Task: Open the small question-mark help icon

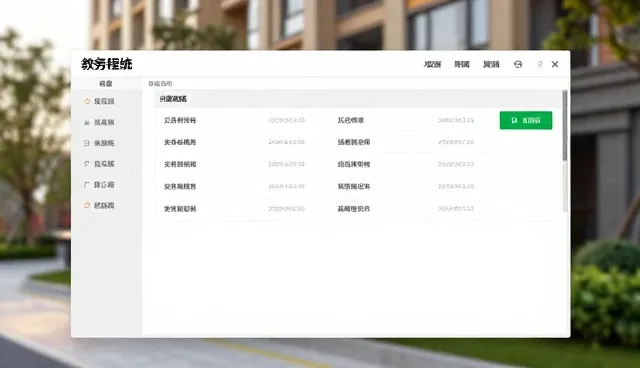Action: pos(540,64)
